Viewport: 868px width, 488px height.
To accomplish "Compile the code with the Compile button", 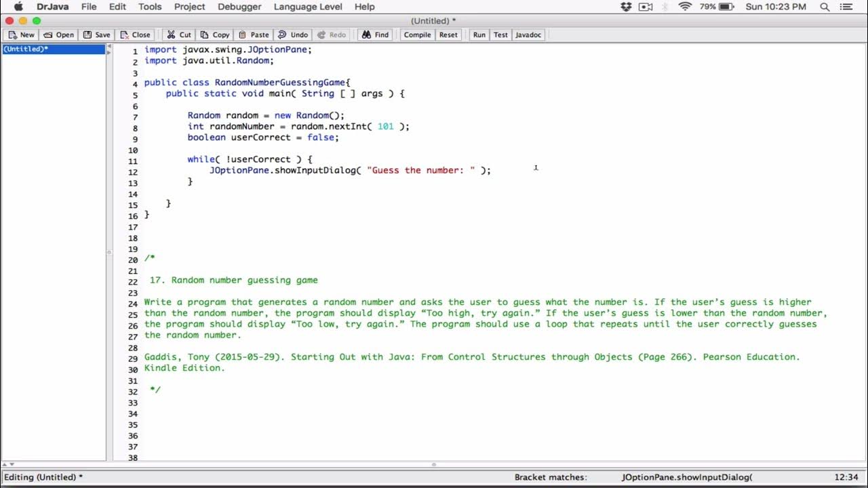I will click(x=418, y=35).
